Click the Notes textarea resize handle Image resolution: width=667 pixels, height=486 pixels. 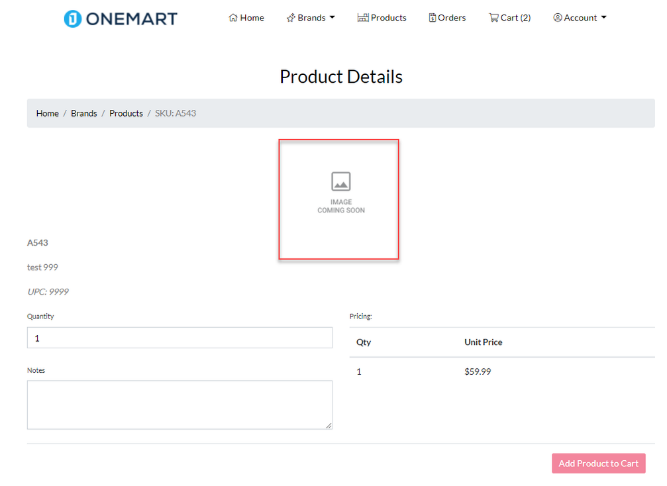point(329,426)
